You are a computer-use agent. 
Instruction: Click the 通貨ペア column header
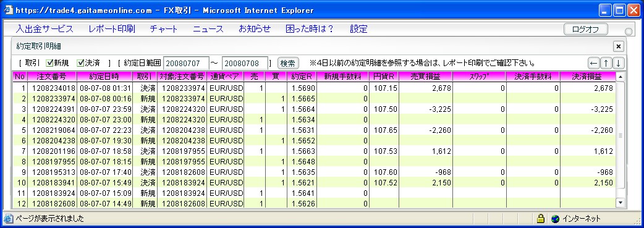(x=226, y=77)
